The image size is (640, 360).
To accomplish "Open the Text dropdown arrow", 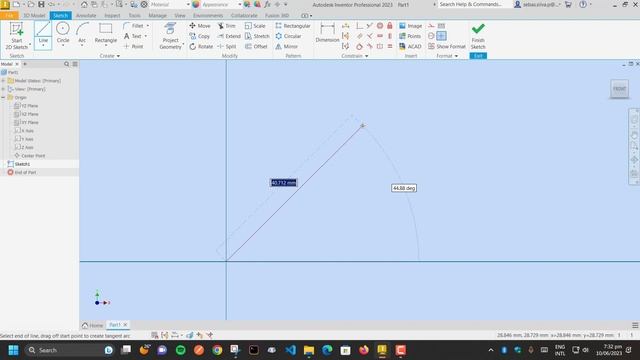I will click(146, 36).
